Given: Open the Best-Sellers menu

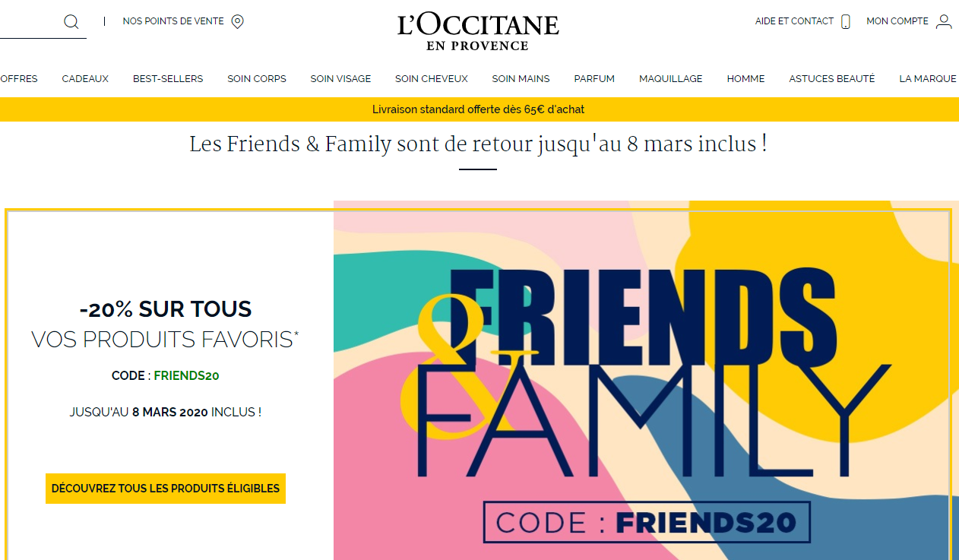Looking at the screenshot, I should click(168, 78).
